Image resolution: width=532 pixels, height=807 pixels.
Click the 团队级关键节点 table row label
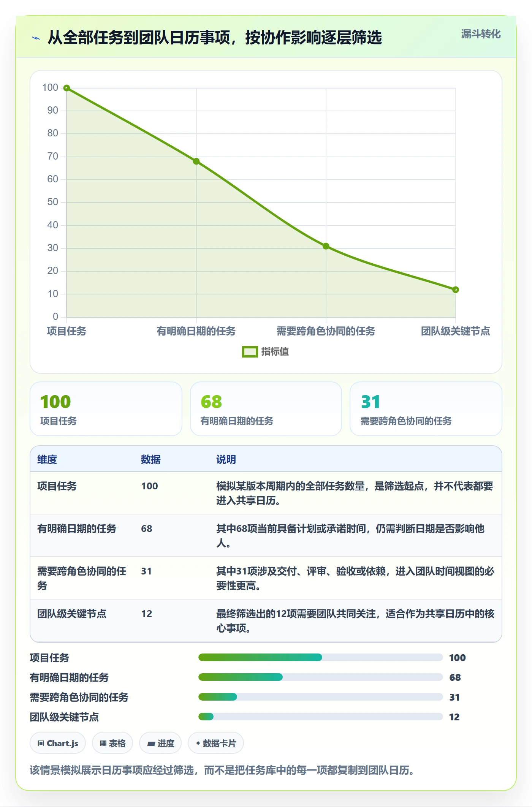(72, 614)
